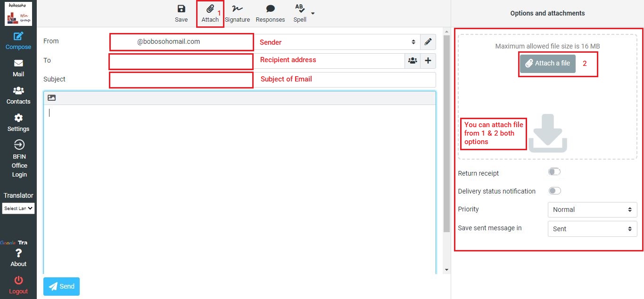Open the Priority dropdown
The height and width of the screenshot is (299, 644).
[592, 210]
